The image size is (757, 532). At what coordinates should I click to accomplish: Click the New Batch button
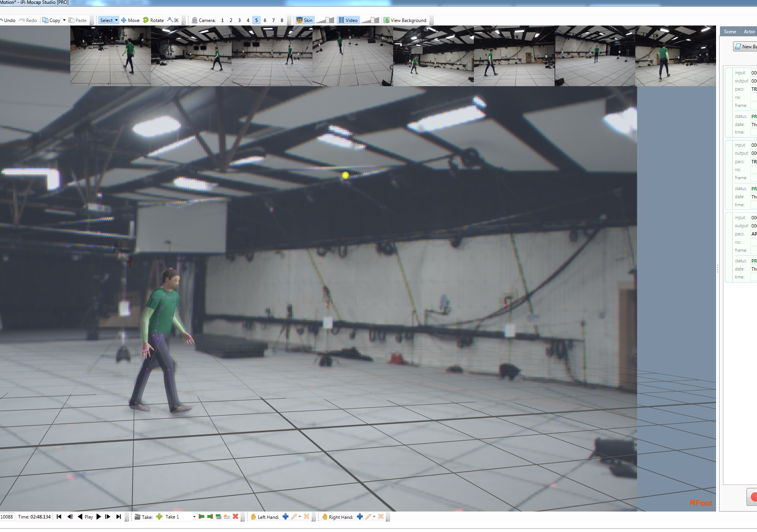pos(745,47)
